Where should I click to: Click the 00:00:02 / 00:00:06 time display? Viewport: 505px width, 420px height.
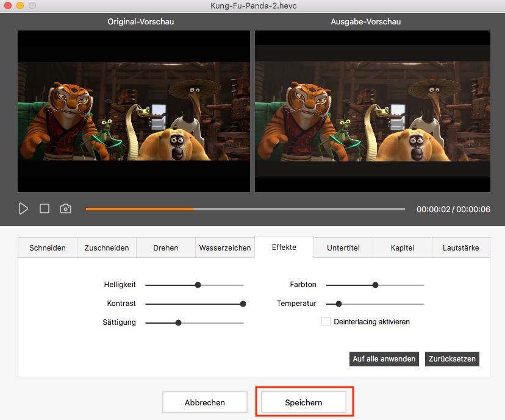(x=454, y=209)
